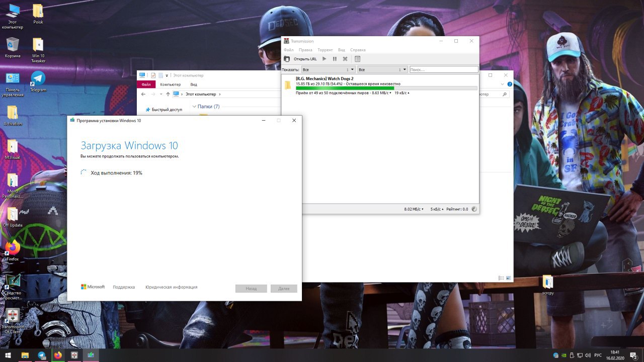The width and height of the screenshot is (644, 362).
Task: Pause the torrent in Transmission
Action: click(335, 59)
